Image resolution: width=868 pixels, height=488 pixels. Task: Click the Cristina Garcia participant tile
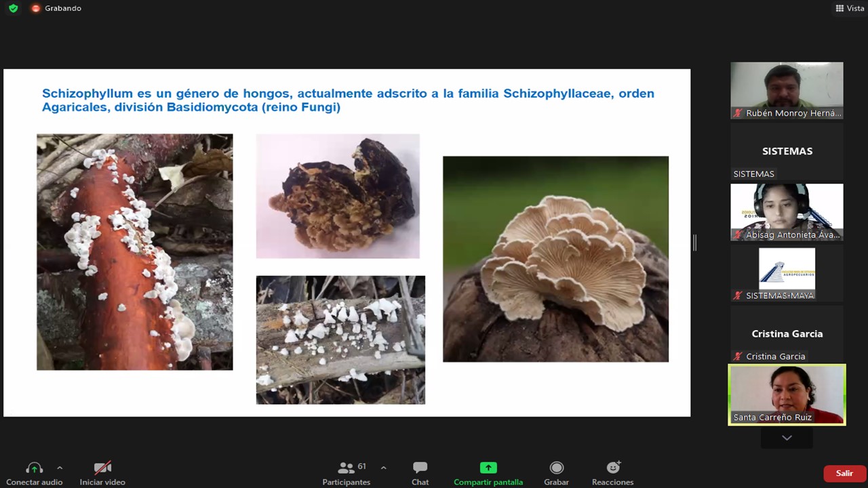click(x=787, y=334)
